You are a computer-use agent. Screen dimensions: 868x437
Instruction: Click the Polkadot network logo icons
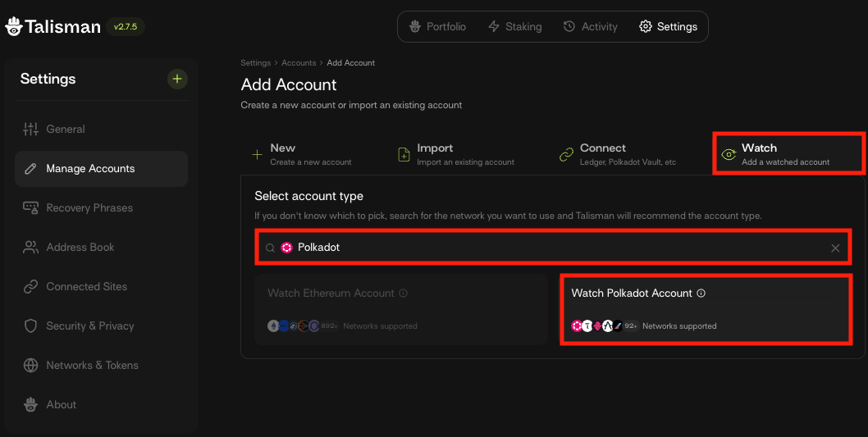597,325
